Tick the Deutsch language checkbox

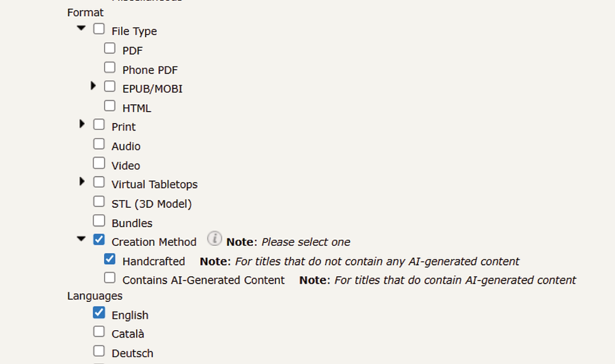coord(99,351)
